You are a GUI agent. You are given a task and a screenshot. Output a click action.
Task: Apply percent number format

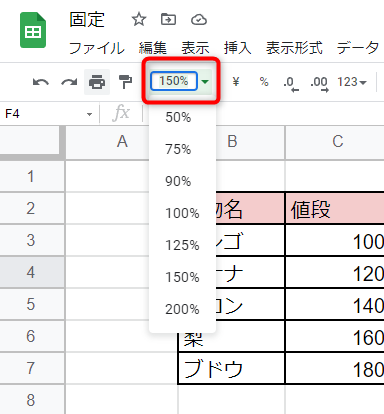264,81
